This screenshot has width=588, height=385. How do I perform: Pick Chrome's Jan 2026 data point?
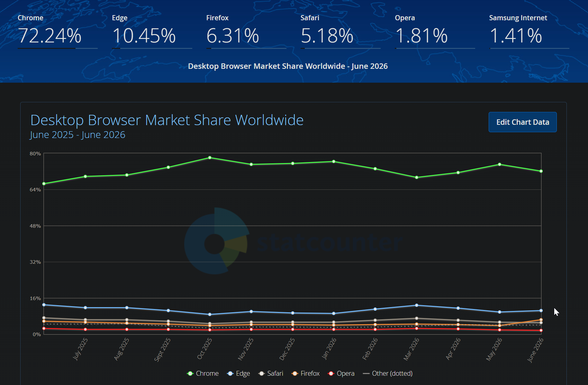(x=334, y=161)
